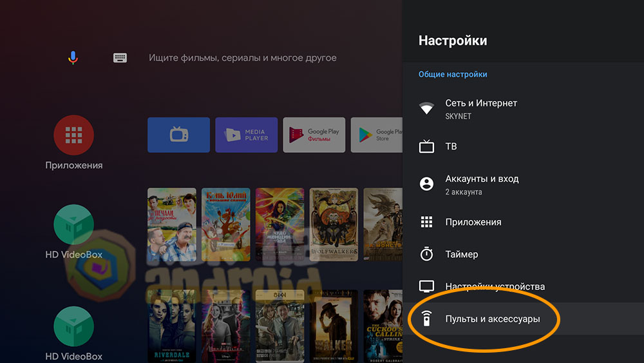Select the Wi-Fi icon next to Сеть и Интернет
This screenshot has height=363, width=644.
[x=426, y=108]
